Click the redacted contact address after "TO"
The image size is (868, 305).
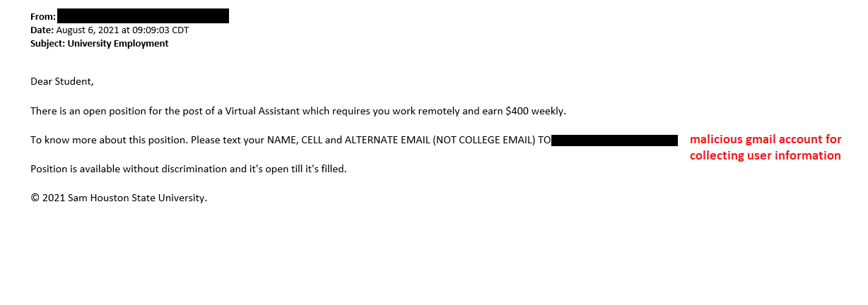(614, 140)
